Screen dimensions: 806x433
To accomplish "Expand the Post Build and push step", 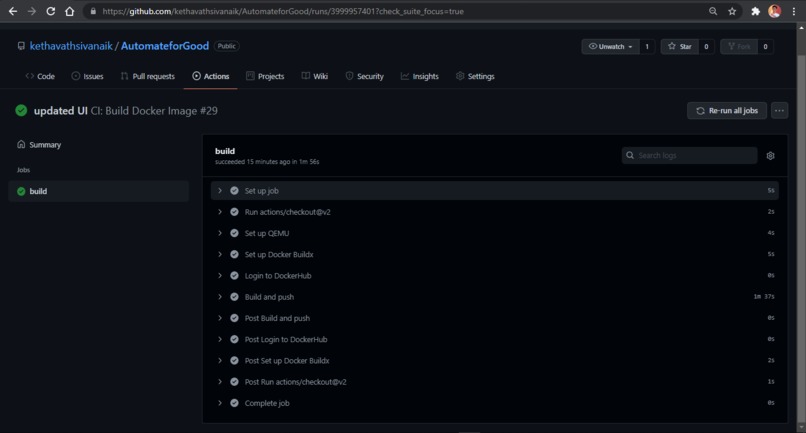I will point(220,318).
